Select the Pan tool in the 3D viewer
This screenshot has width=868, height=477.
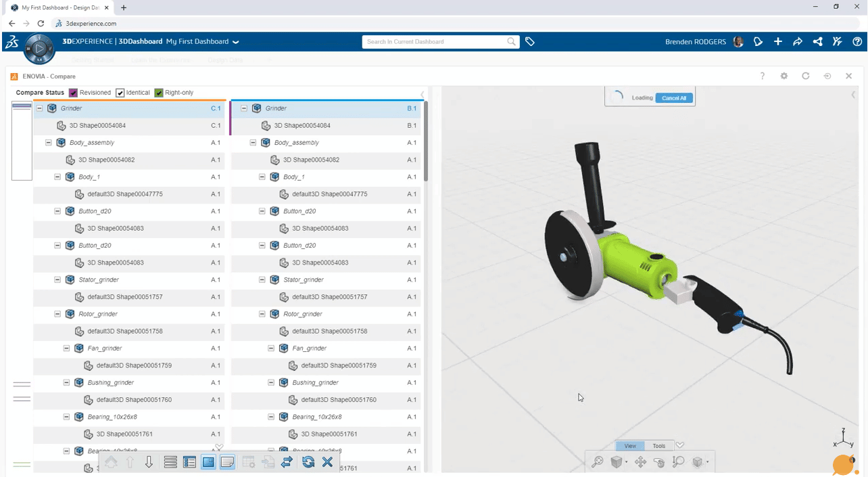640,461
